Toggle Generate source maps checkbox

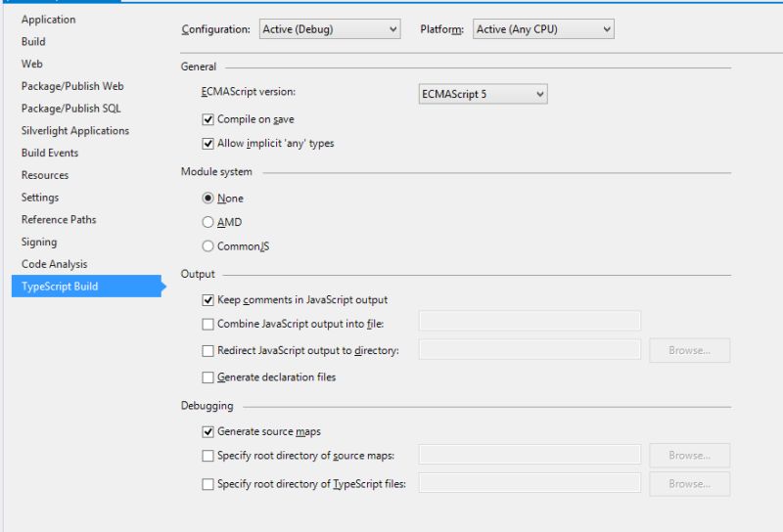click(x=207, y=431)
